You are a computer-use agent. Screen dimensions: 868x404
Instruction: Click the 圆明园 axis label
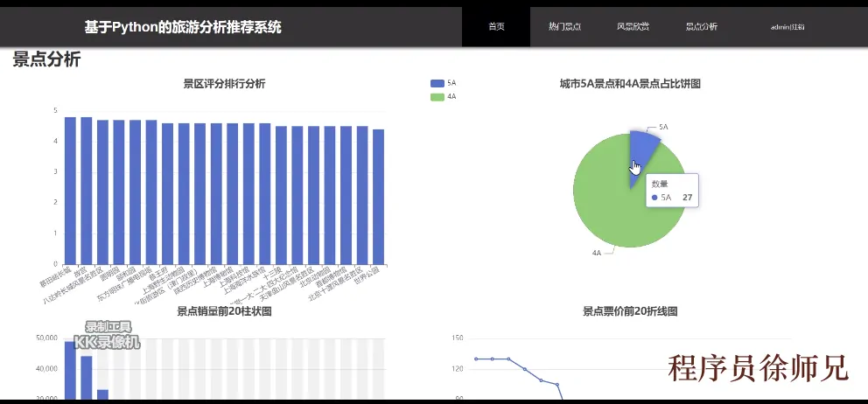(112, 274)
